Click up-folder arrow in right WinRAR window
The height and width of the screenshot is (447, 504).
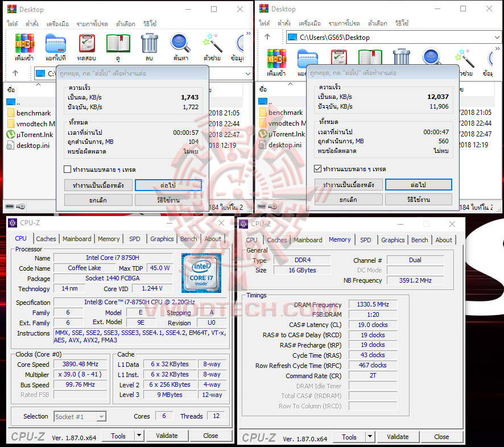click(267, 36)
